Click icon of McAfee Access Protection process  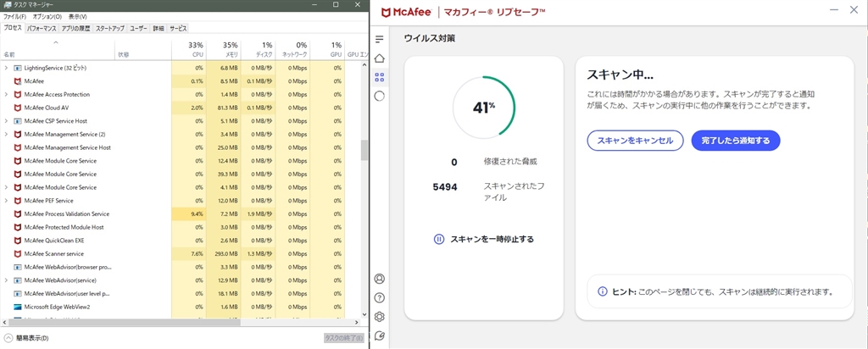pos(17,95)
